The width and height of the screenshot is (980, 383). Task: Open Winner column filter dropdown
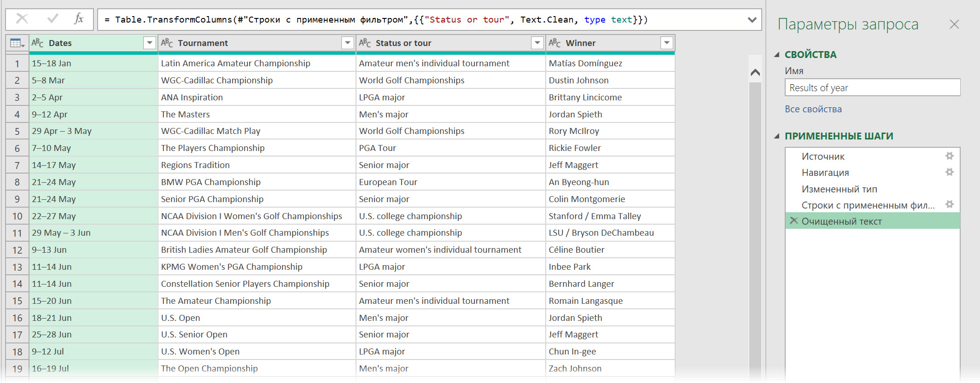[x=666, y=43]
